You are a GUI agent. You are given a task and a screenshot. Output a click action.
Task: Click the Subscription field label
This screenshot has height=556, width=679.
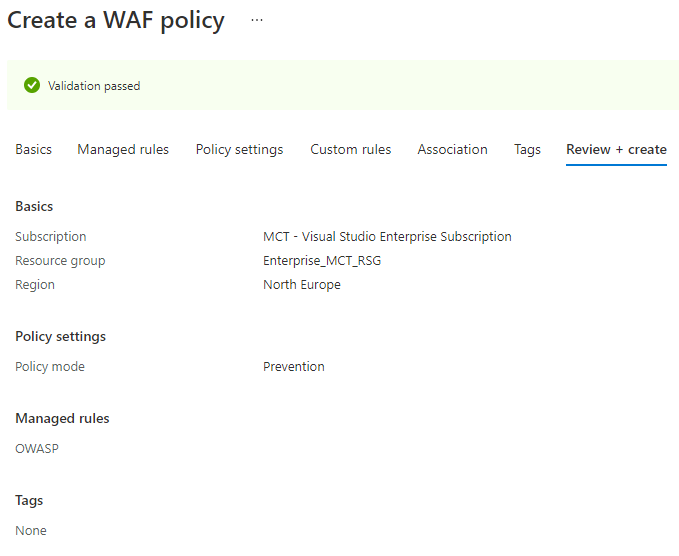[x=51, y=237]
